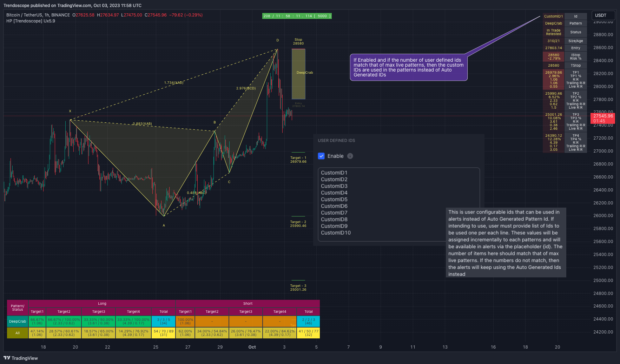Click the 29 label on the date axis
The height and width of the screenshot is (364, 620).
(x=220, y=347)
